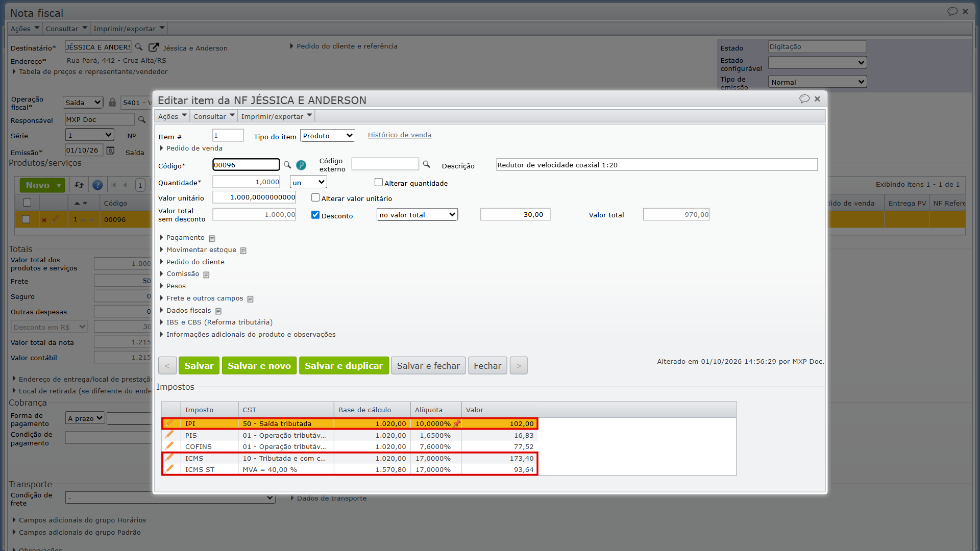The width and height of the screenshot is (980, 551).
Task: Open Histórico de venda link
Action: click(x=400, y=135)
